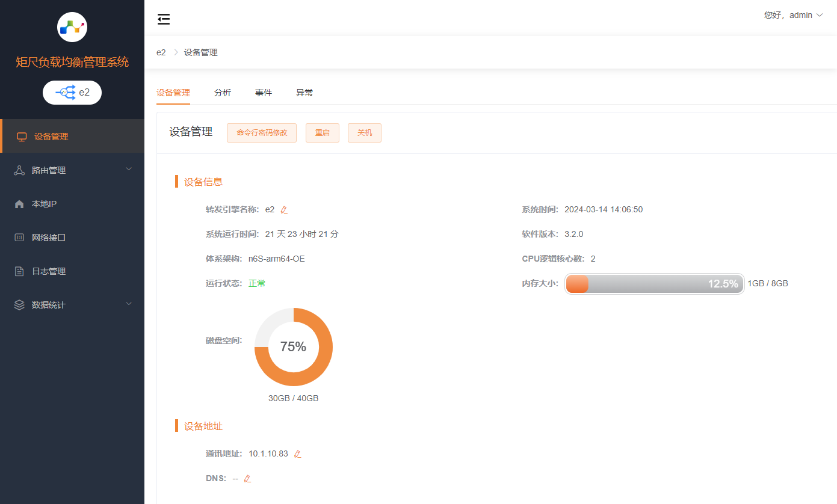Click the sidebar collapse hamburger icon
837x504 pixels.
tap(163, 19)
